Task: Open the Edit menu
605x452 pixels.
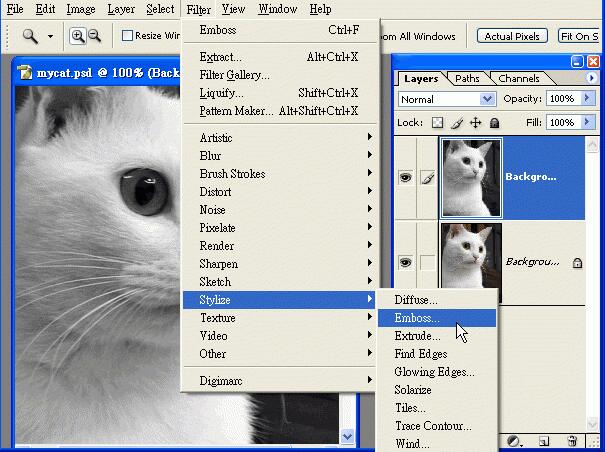Action: point(45,9)
